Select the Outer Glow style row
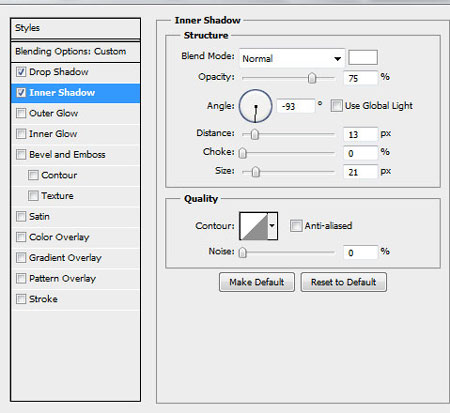Viewport: 450px width, 413px height. [75, 113]
